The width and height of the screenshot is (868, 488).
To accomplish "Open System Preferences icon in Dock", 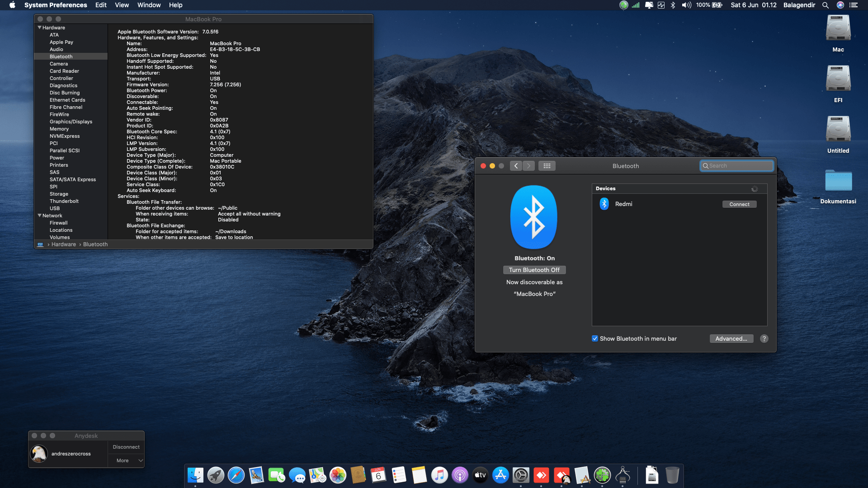I will click(x=521, y=475).
